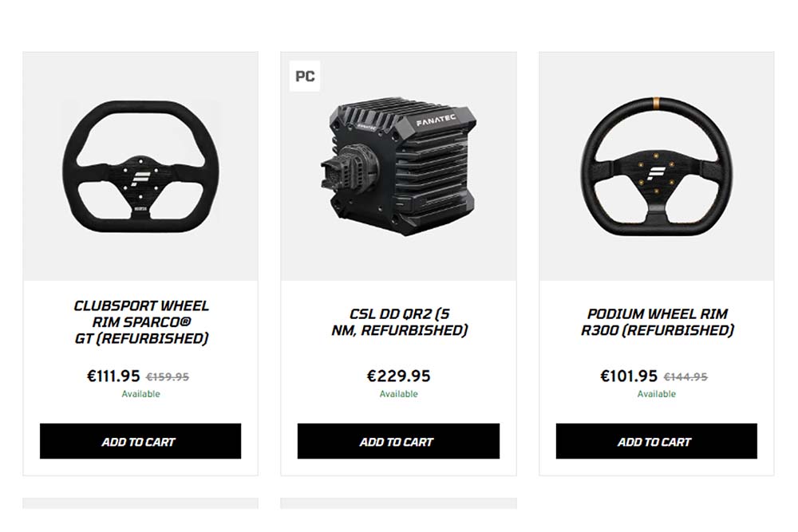Click the partially visible card below Sparco GT
Image resolution: width=798 pixels, height=532 pixels.
(x=140, y=503)
